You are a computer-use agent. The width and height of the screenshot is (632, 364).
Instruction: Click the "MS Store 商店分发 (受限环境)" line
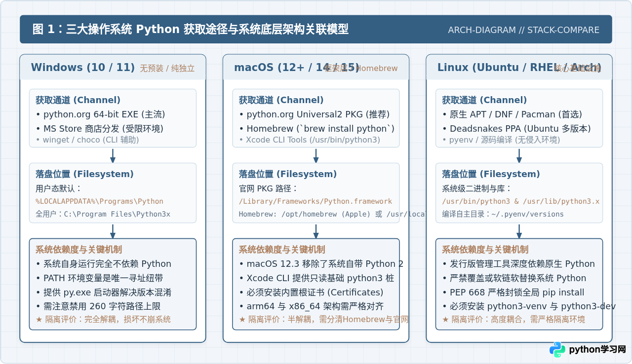(x=99, y=129)
